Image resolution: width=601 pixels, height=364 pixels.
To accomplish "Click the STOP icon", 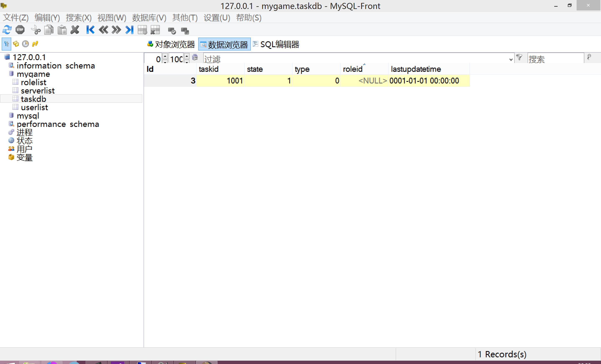I will tap(20, 30).
